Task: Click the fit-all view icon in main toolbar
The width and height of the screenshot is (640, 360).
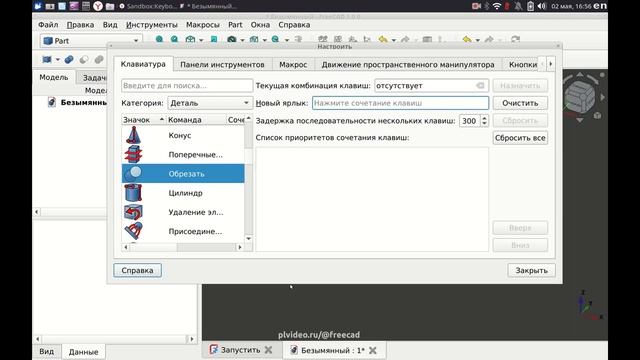Action: 159,40
